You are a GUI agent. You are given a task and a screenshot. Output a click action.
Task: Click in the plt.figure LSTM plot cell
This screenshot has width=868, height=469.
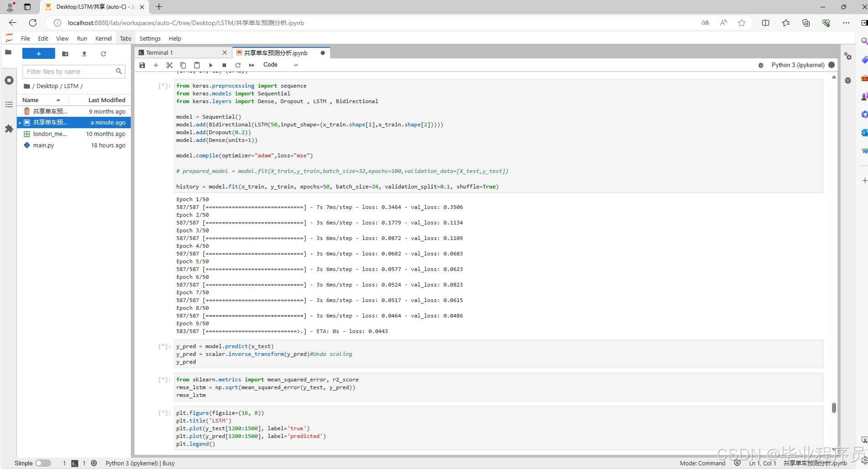(499, 428)
